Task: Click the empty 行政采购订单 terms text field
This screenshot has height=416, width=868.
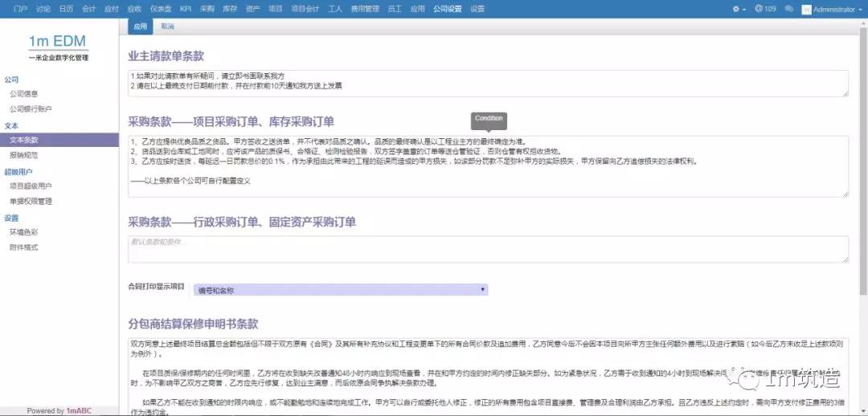Action: (487, 249)
